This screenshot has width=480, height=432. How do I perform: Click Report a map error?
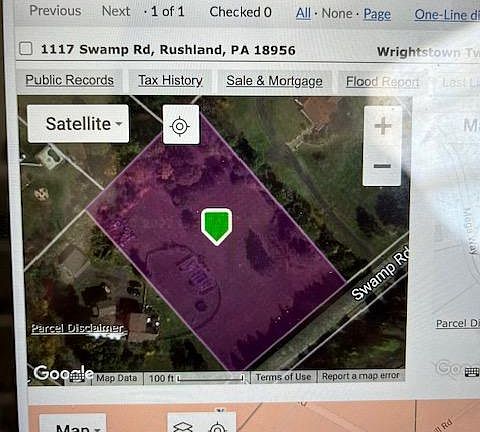[x=361, y=376]
